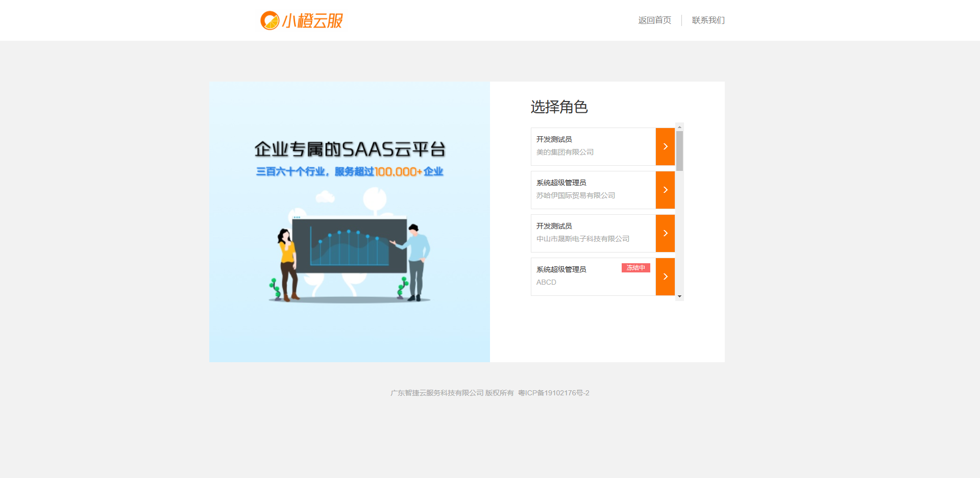Screen dimensions: 980x478
Task: Click orange arrow beside 美的集团有限公司
Action: [665, 146]
